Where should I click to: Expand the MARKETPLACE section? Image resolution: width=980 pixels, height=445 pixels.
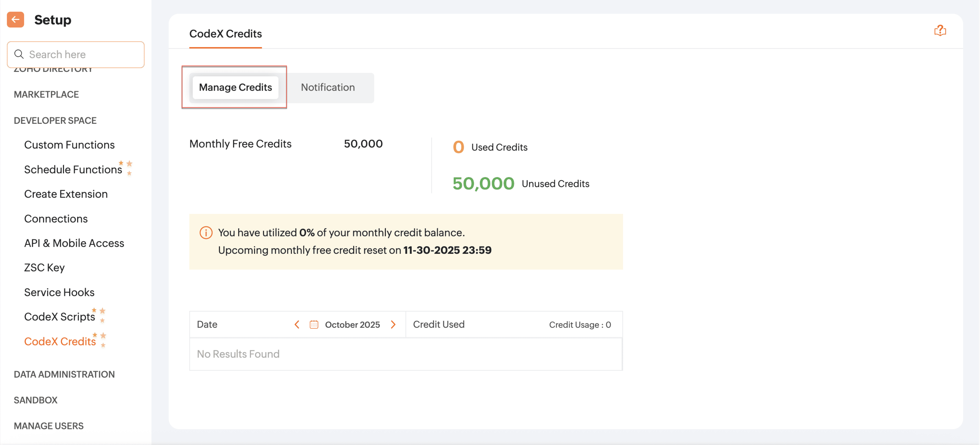click(x=46, y=94)
